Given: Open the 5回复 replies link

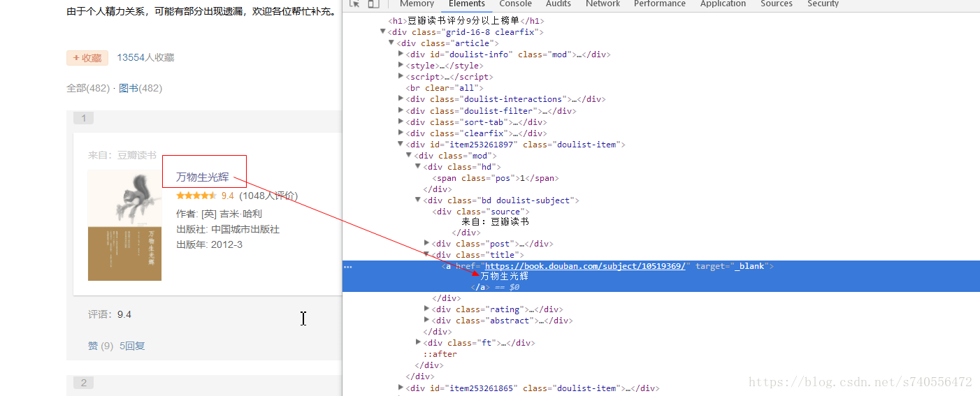Looking at the screenshot, I should (x=132, y=346).
